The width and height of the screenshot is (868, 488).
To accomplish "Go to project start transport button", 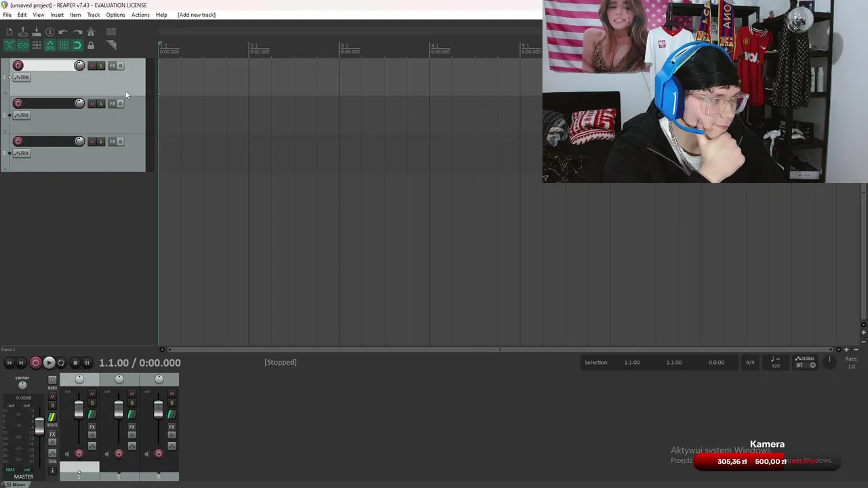I will (x=9, y=363).
